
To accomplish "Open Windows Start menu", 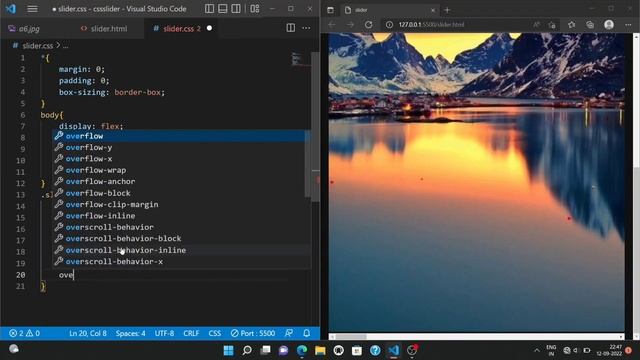I will coord(229,350).
